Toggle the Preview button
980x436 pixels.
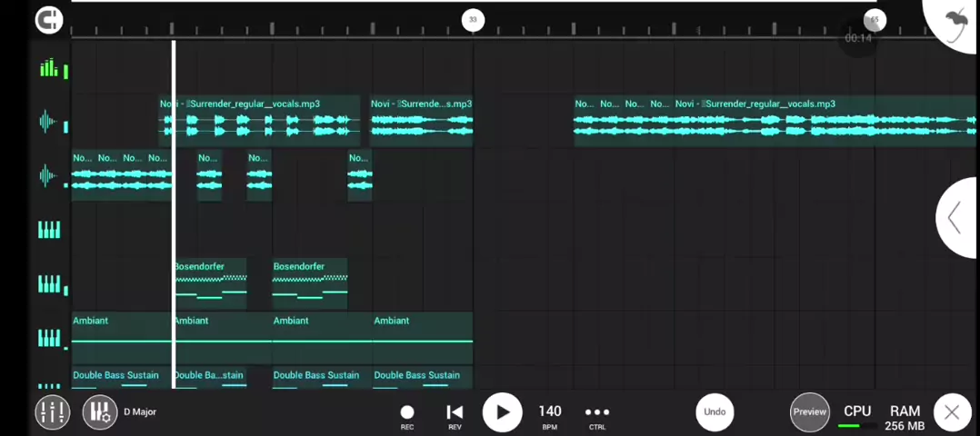(x=809, y=412)
